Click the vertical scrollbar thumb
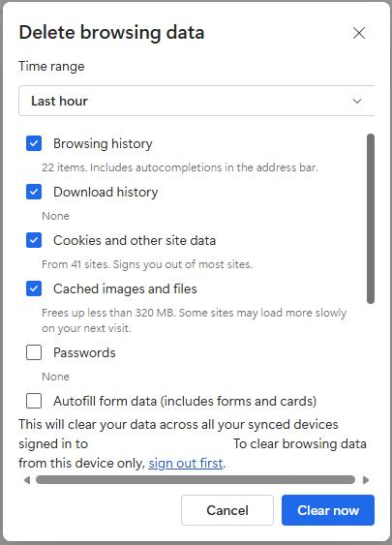 point(371,219)
